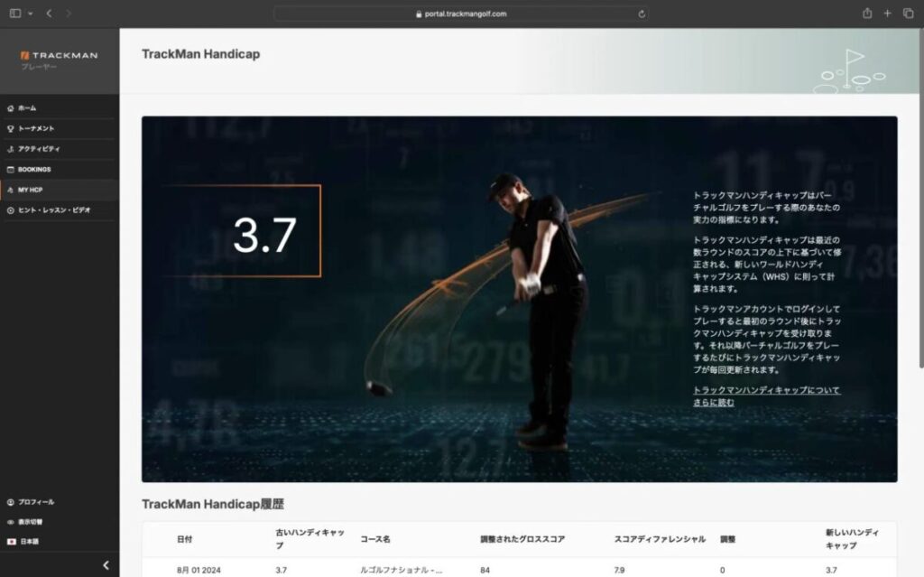Click the address bar showing portal.trackmangolf.com
This screenshot has width=924, height=577.
point(460,14)
